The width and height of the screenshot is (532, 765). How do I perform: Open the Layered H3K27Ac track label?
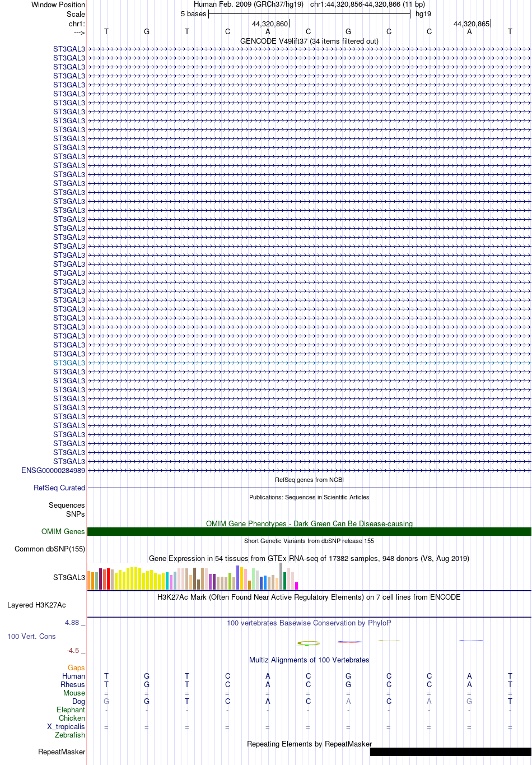point(36,605)
